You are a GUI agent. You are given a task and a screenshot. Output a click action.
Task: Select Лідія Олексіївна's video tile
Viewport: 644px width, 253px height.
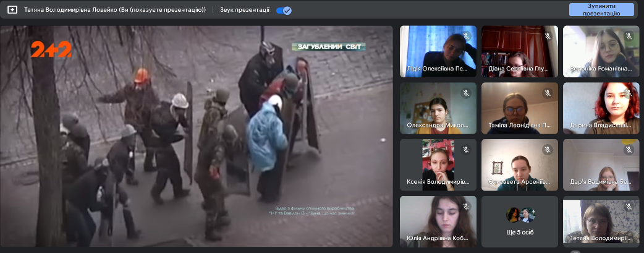point(438,51)
